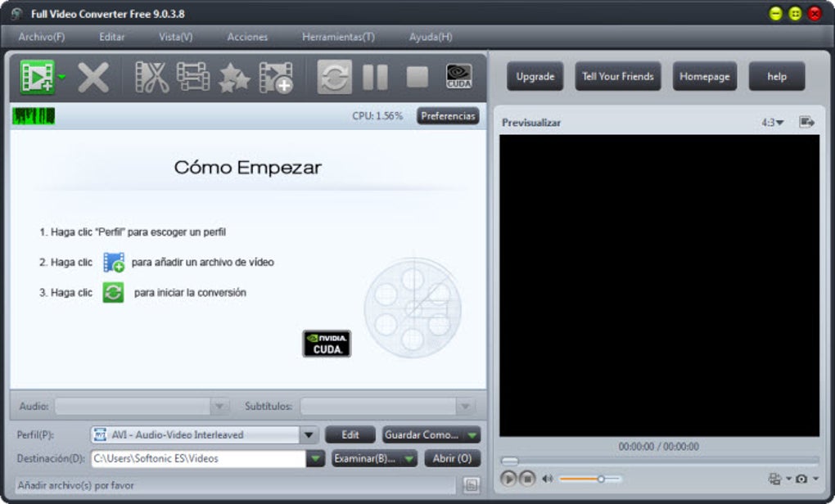Stop the preview playback
Viewport: 835px width, 504px height.
pos(527,479)
